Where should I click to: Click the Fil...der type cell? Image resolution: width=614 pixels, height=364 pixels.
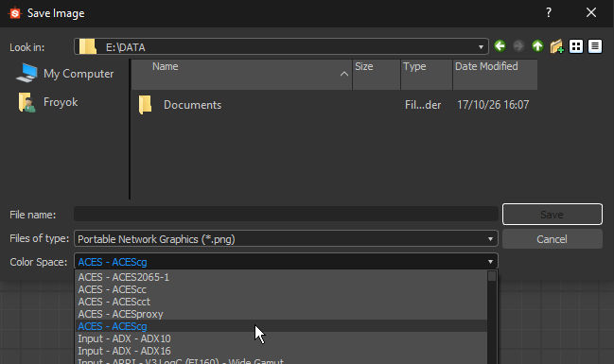(x=423, y=105)
